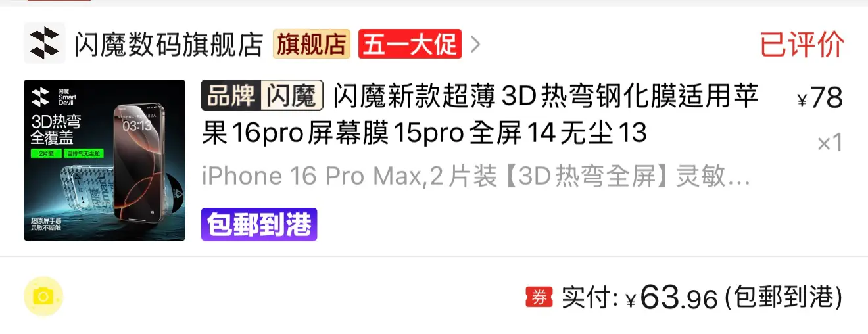The image size is (868, 334).
Task: Click the ×1 quantity label
Action: (x=830, y=143)
